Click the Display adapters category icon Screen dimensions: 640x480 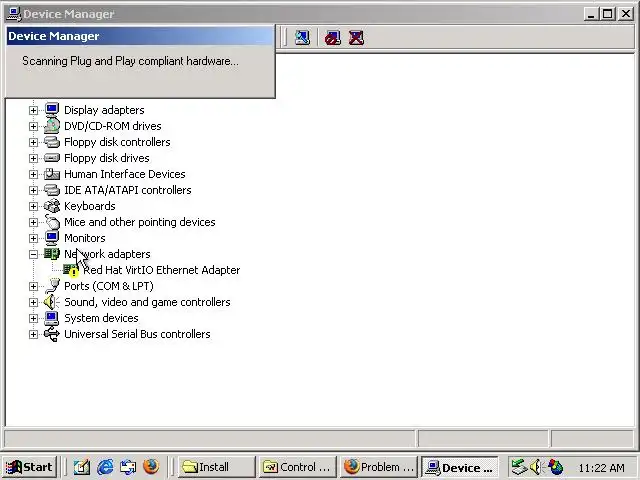tap(52, 110)
